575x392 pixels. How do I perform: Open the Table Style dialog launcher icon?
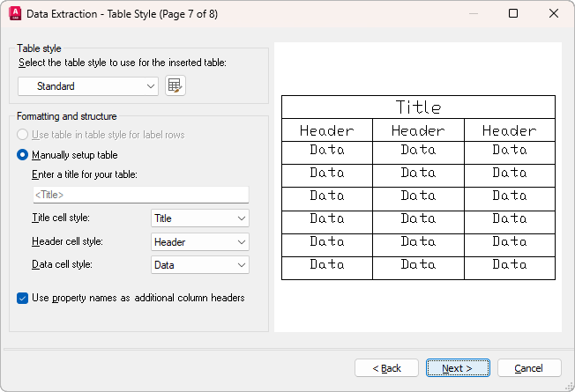[x=175, y=85]
